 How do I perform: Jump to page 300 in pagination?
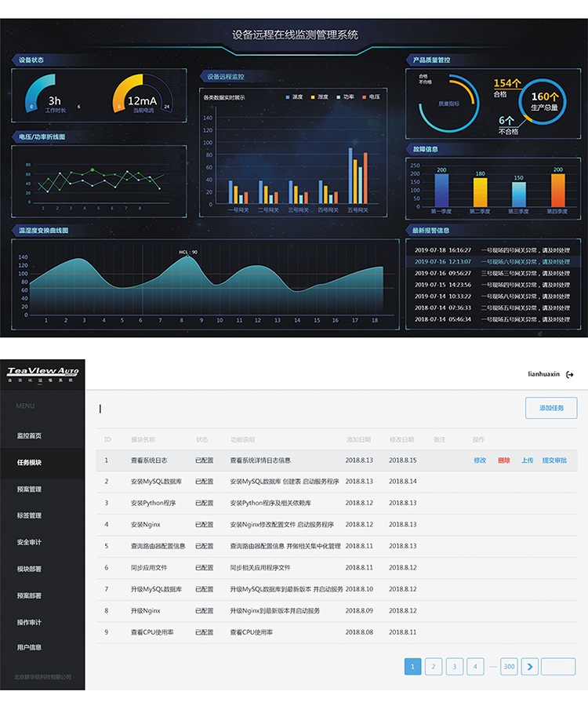pos(509,667)
